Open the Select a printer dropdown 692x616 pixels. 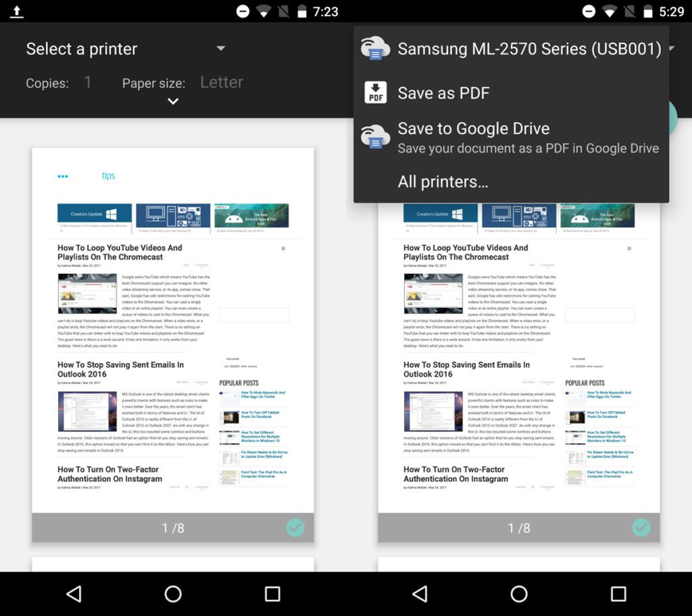click(125, 48)
